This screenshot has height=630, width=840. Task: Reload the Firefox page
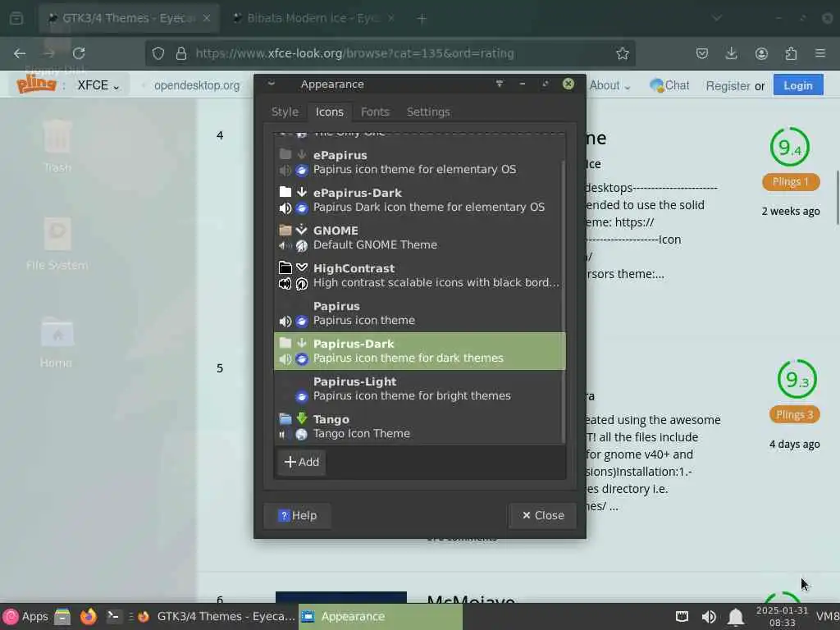[79, 53]
